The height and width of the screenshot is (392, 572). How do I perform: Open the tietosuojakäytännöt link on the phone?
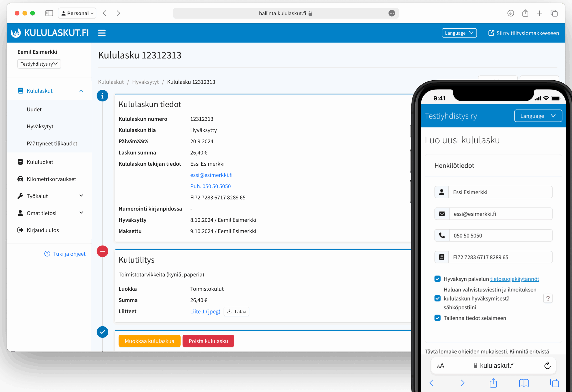pos(515,279)
